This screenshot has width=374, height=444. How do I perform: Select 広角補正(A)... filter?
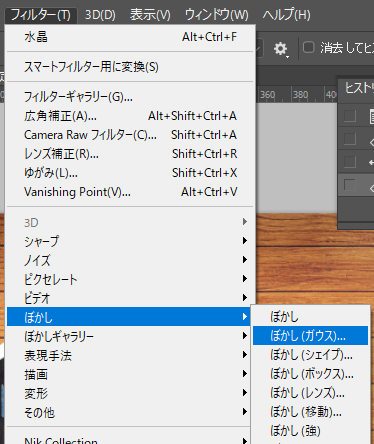[x=130, y=116]
